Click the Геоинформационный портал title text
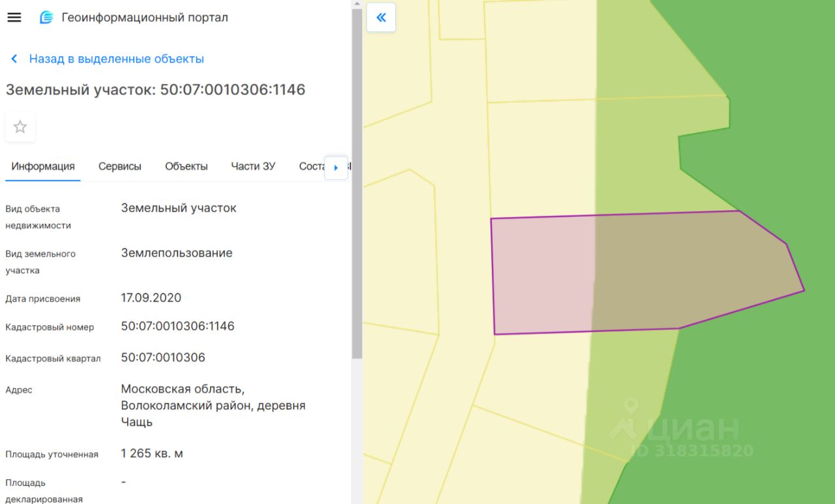Image resolution: width=835 pixels, height=504 pixels. (145, 18)
